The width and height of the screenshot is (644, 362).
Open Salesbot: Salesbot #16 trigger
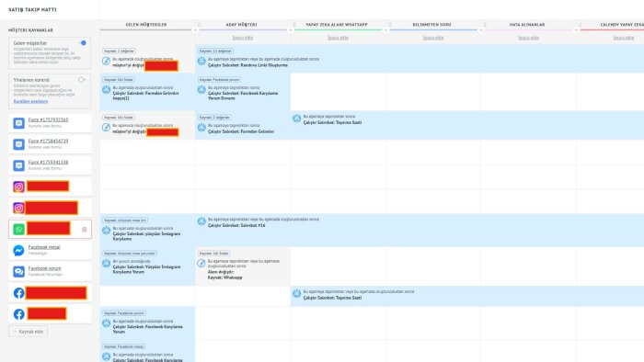236,225
